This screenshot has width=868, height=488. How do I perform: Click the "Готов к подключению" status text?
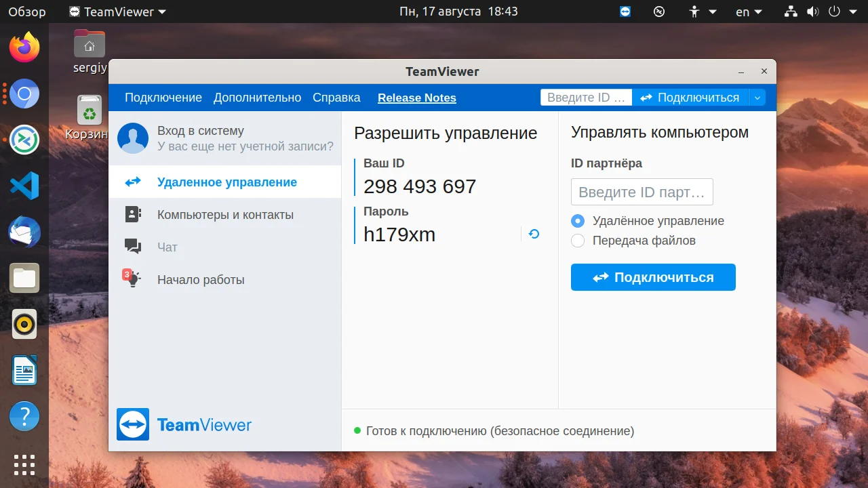500,430
